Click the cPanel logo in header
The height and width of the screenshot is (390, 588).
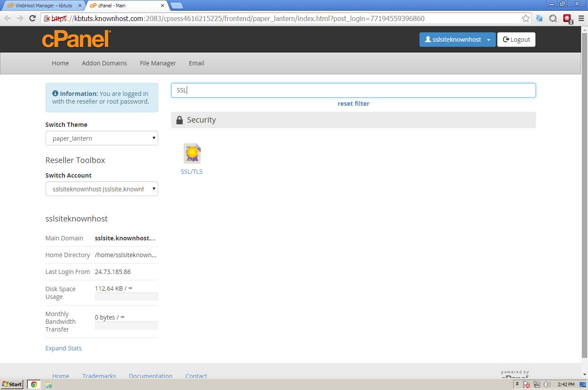(77, 39)
